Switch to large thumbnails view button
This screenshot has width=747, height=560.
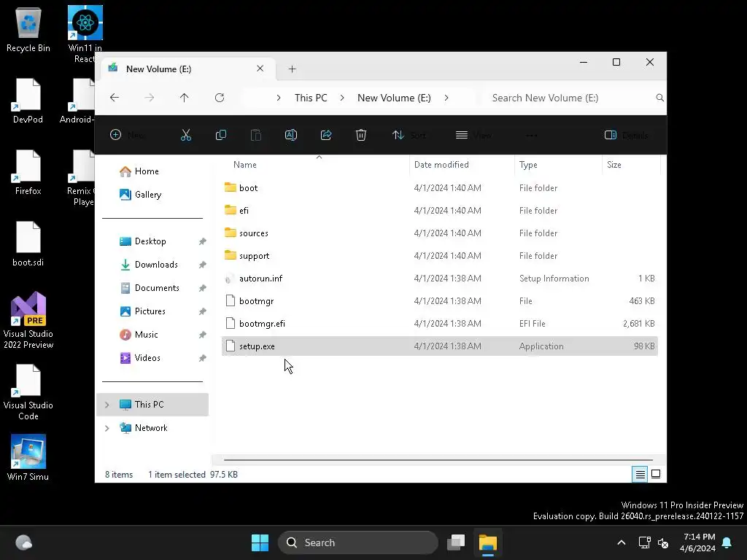(x=656, y=474)
